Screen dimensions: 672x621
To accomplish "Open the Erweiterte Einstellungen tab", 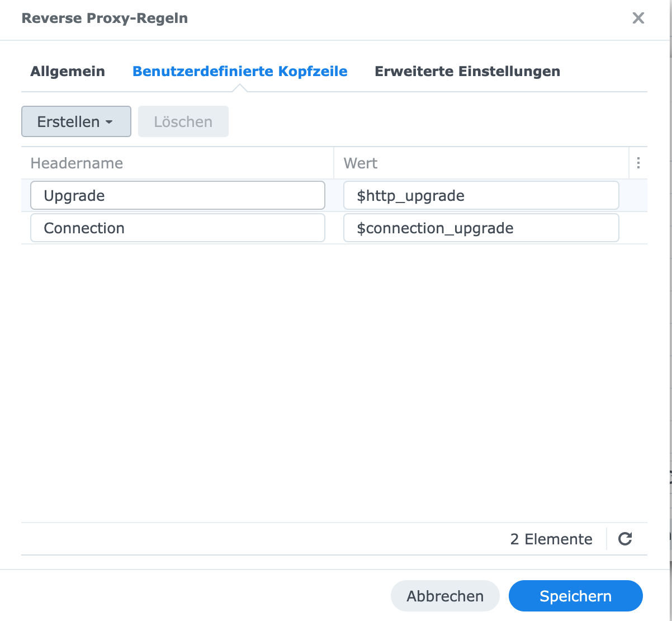I will point(467,72).
